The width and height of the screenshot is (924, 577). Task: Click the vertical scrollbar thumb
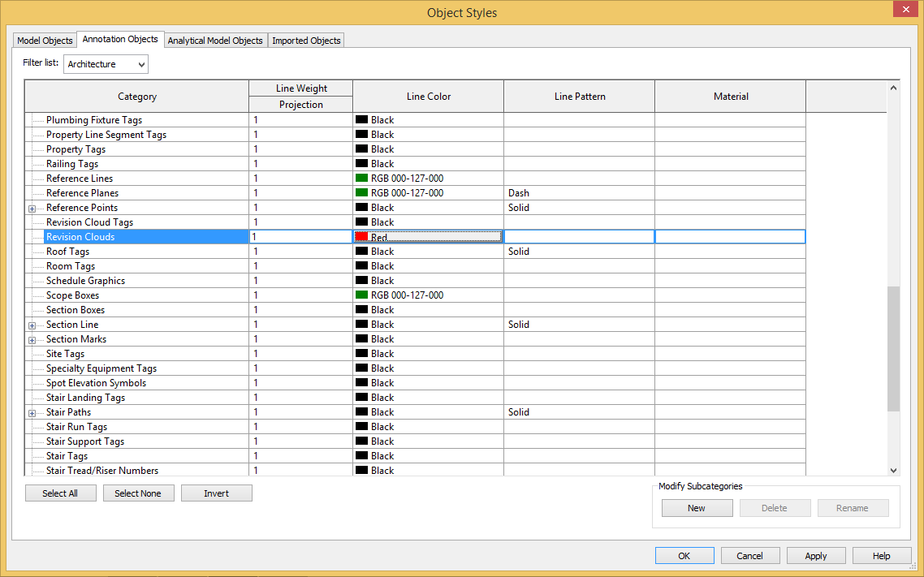[x=893, y=349]
